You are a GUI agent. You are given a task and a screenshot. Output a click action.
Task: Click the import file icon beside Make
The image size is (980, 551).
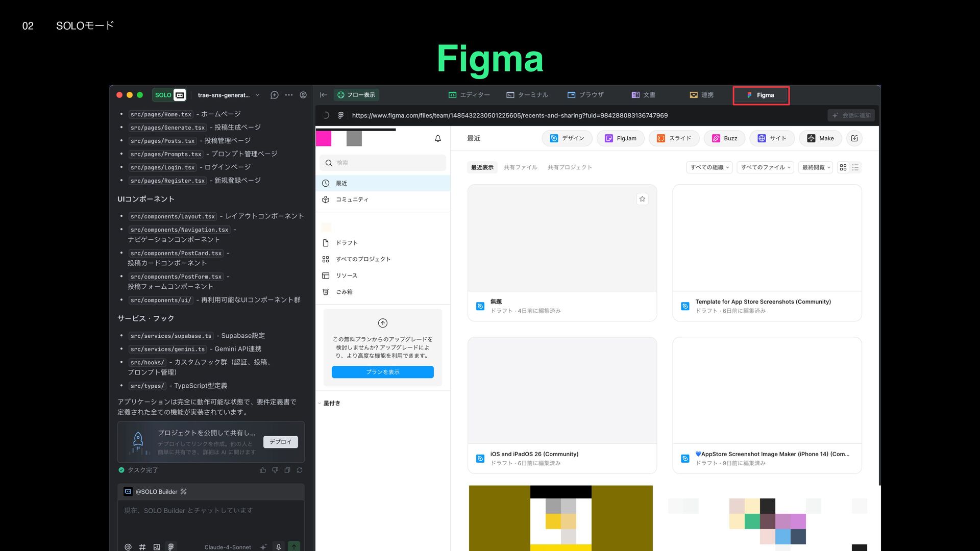point(854,138)
